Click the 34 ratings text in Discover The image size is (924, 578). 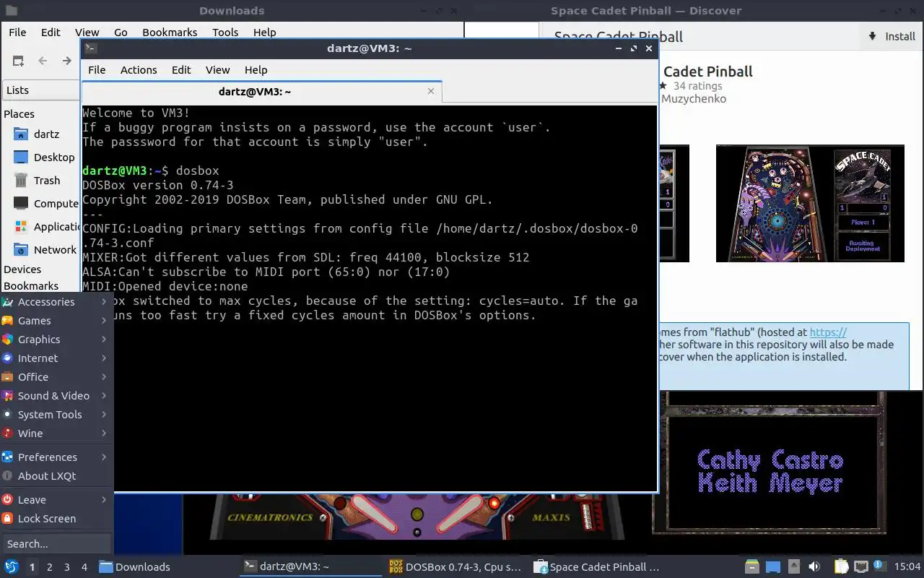(x=697, y=86)
